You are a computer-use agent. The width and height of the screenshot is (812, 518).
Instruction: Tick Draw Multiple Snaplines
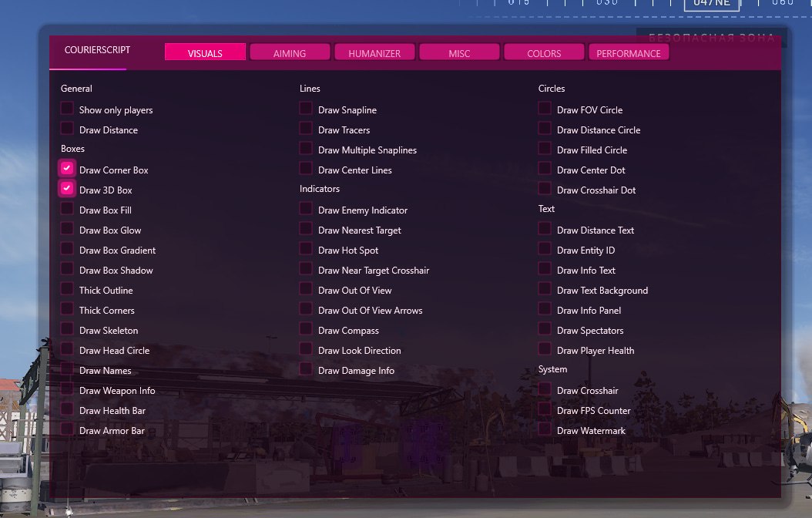tap(306, 148)
